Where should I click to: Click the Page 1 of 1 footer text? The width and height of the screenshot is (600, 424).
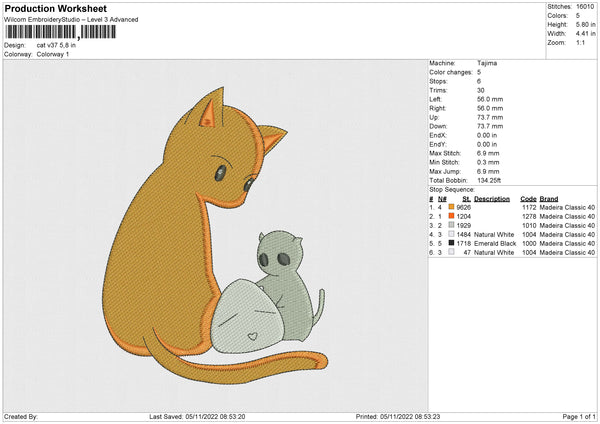[574, 415]
